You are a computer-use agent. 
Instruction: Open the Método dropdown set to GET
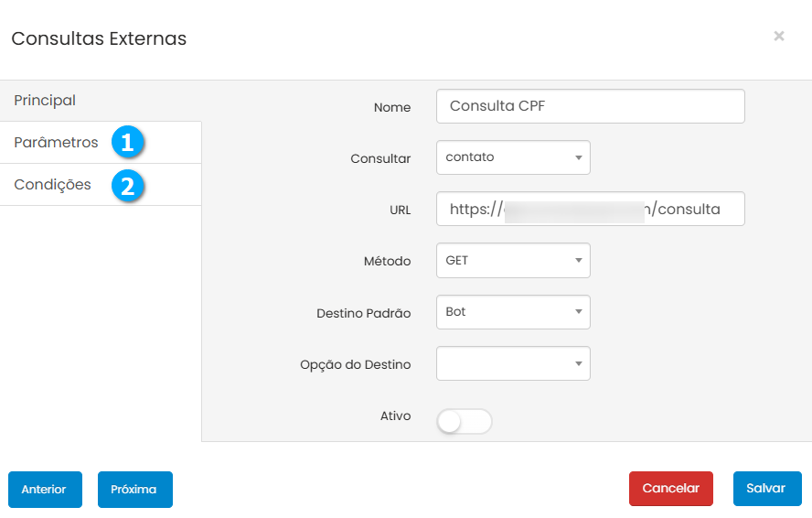(513, 261)
